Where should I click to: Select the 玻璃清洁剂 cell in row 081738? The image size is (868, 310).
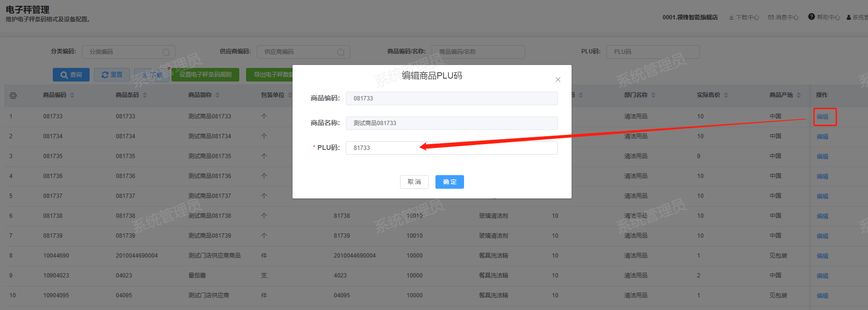494,216
